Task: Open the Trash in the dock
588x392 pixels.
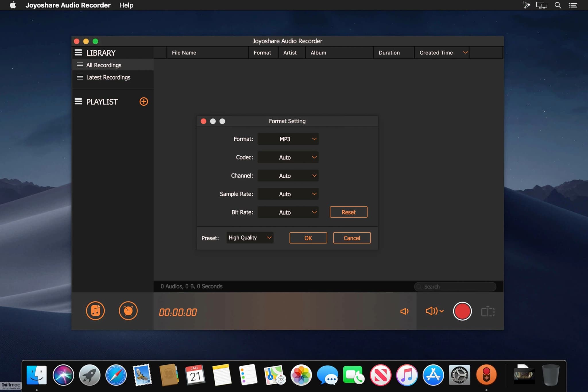Action: (550, 375)
